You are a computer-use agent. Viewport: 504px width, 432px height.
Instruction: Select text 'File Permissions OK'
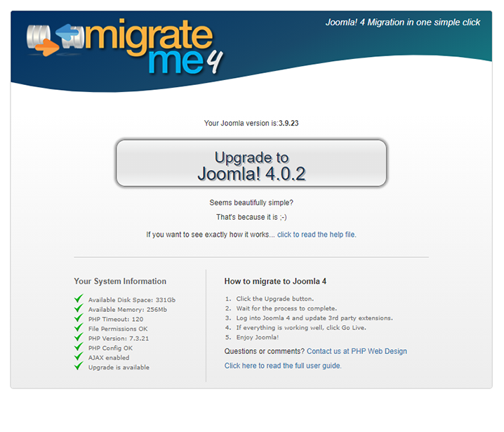coord(118,329)
